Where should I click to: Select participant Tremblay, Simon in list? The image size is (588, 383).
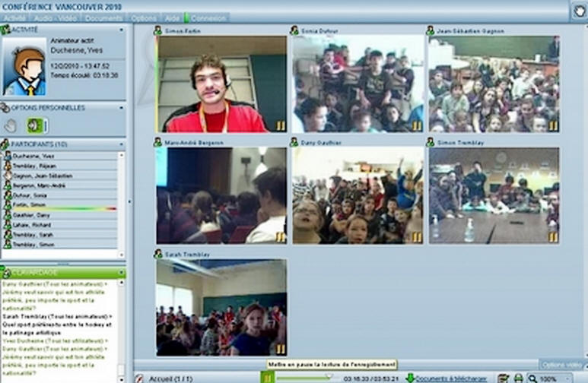60,245
